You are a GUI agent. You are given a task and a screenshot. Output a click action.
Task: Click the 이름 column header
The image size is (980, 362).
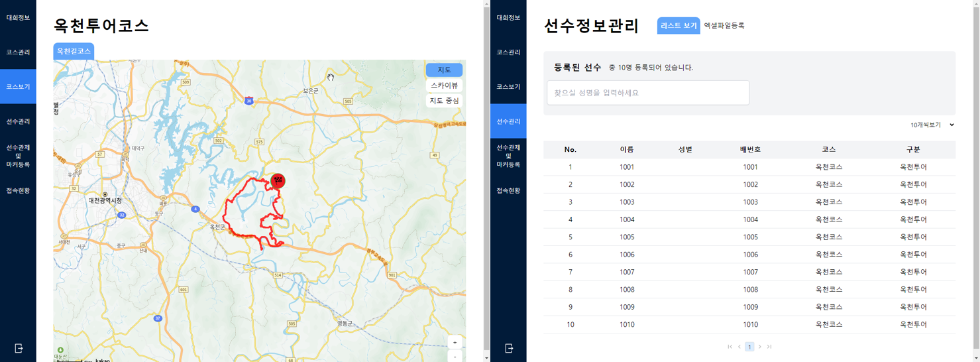tap(627, 150)
